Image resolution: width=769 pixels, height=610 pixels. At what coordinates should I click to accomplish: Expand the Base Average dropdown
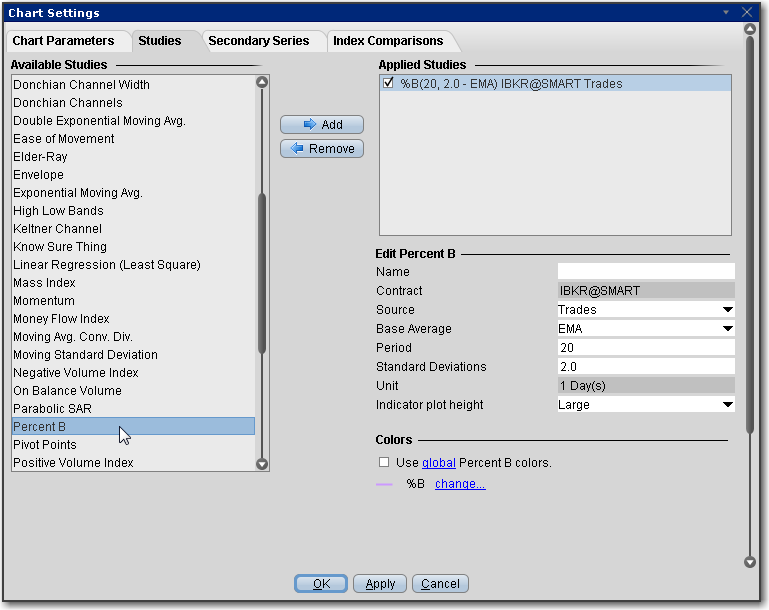click(727, 329)
